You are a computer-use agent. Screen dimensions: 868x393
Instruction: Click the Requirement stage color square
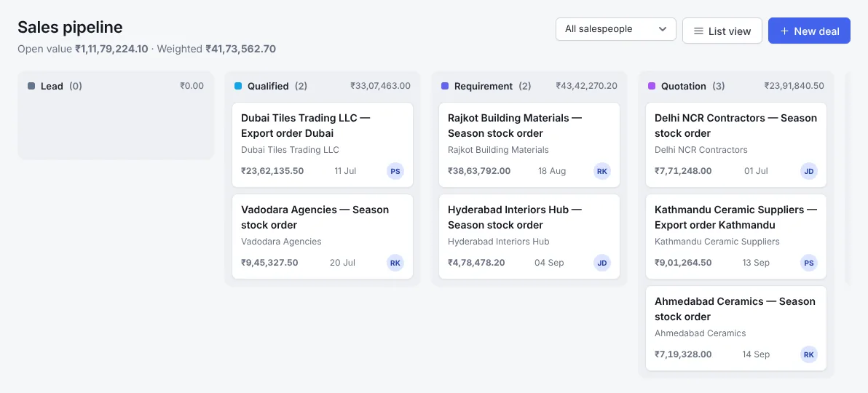445,87
